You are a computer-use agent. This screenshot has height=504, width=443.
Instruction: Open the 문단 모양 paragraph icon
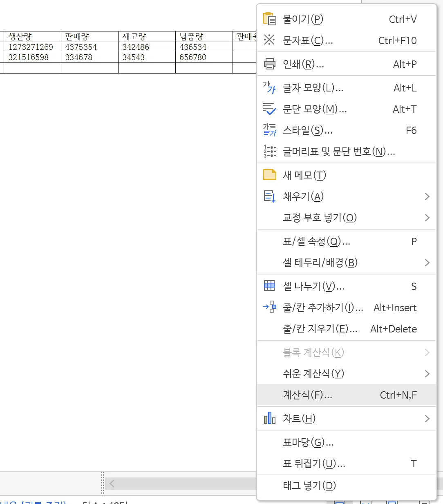point(269,109)
